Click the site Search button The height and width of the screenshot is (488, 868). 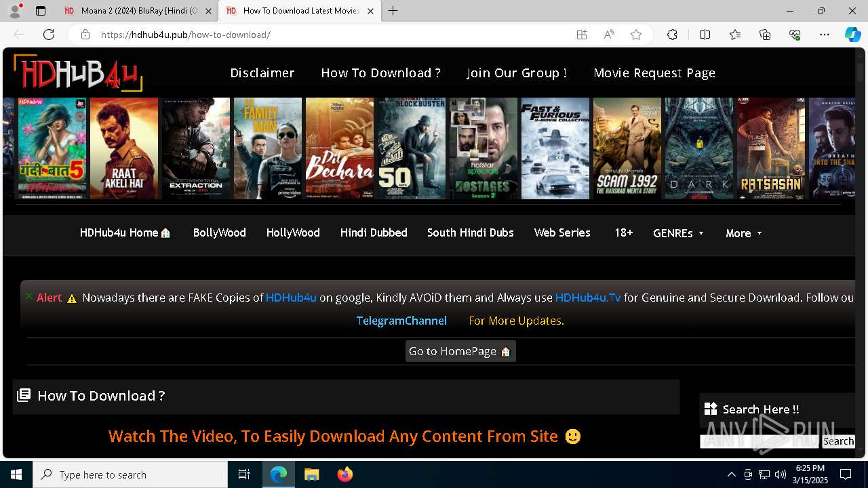(x=838, y=441)
